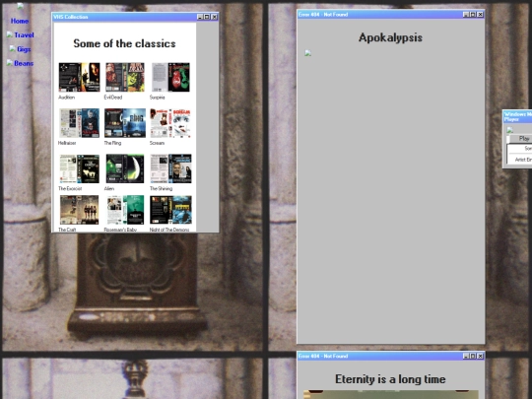Click 'The Shining' caption text

tap(161, 188)
